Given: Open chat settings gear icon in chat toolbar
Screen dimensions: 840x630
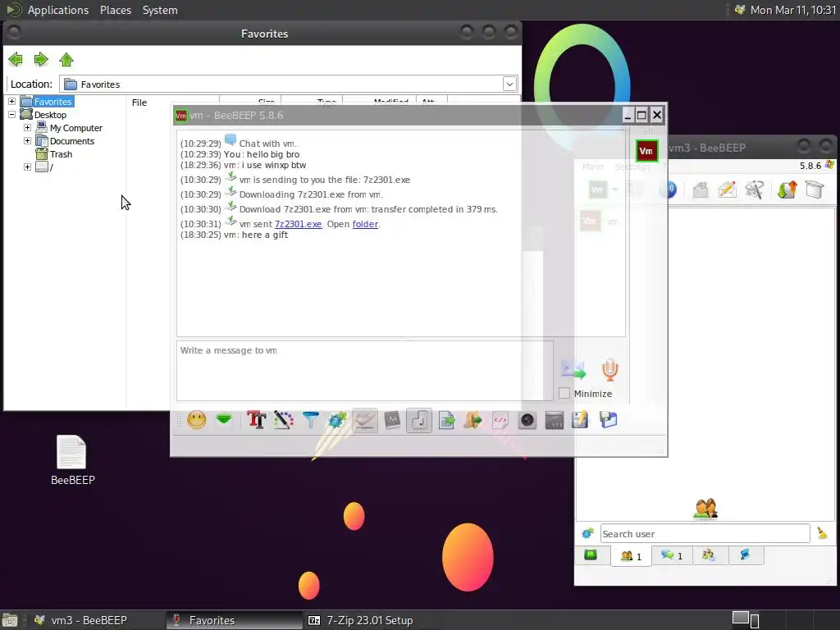Looking at the screenshot, I should pos(337,419).
